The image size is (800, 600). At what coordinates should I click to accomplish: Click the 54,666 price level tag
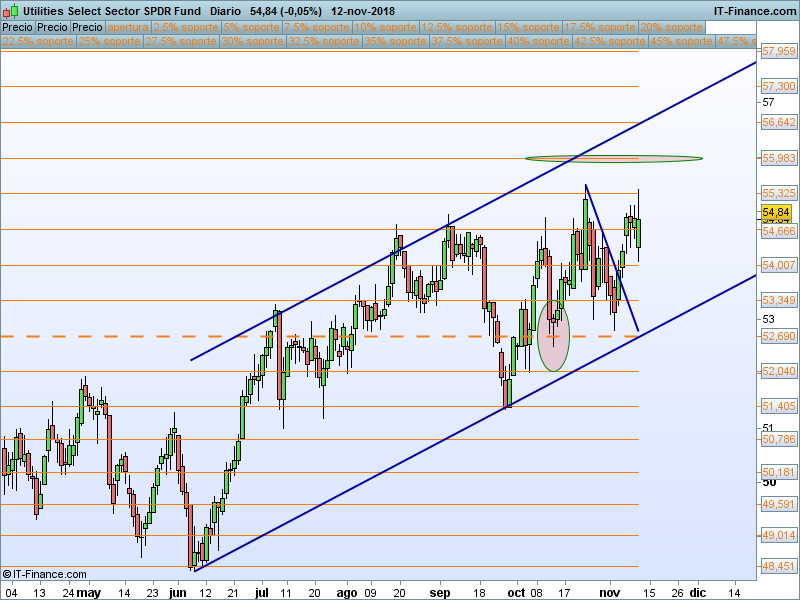[779, 231]
